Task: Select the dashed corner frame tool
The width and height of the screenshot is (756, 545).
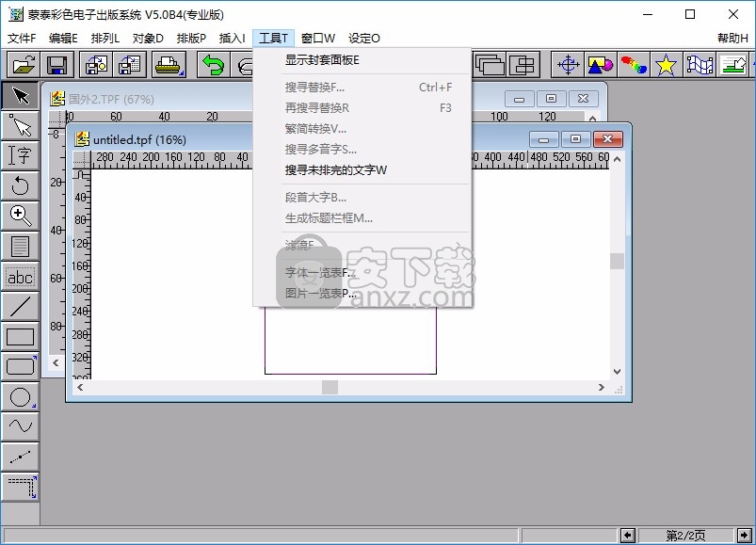Action: coord(21,487)
